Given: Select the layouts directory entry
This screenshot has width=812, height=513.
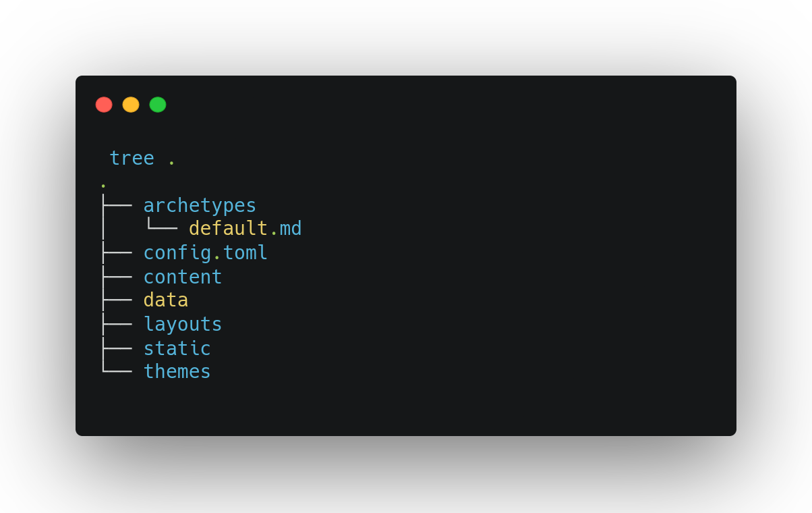Looking at the screenshot, I should click(182, 325).
